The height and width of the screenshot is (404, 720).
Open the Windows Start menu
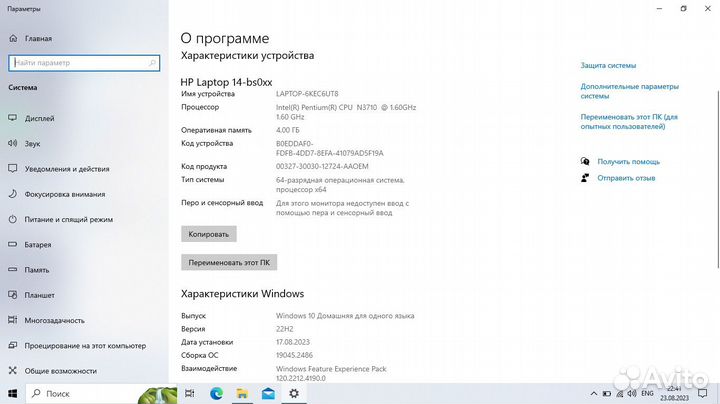point(13,394)
